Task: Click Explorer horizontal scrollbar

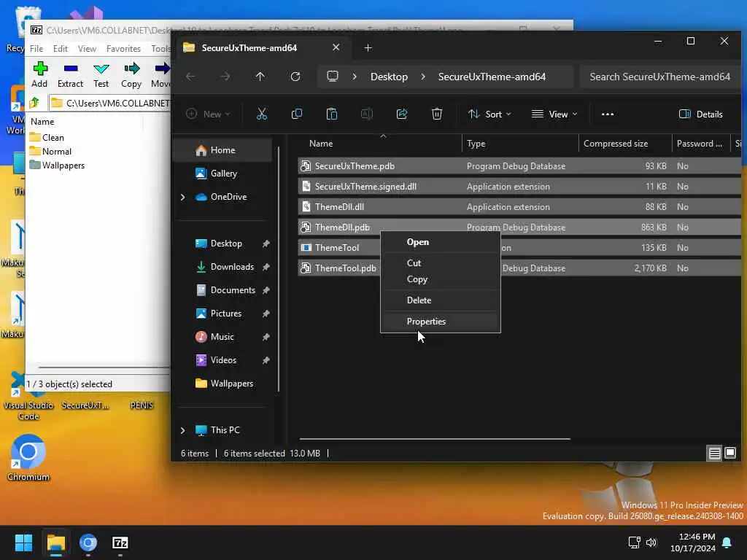Action: 435,438
